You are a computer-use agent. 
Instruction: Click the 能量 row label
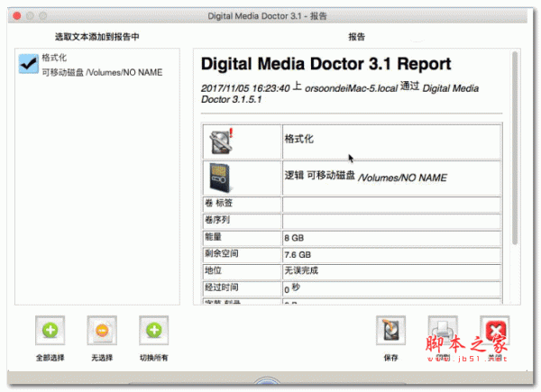[213, 237]
